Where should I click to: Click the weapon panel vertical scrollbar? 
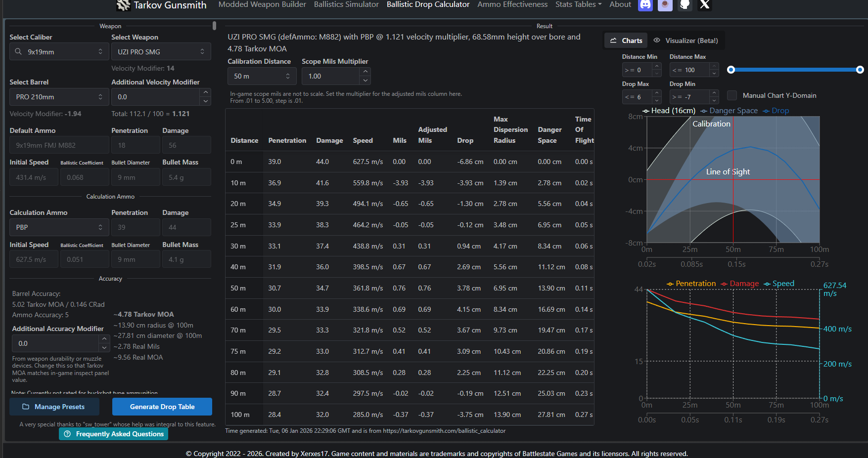(214, 26)
